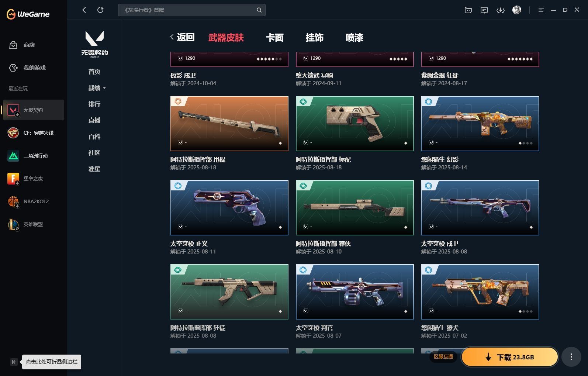Switch to the 挂饰 tab

(x=315, y=38)
